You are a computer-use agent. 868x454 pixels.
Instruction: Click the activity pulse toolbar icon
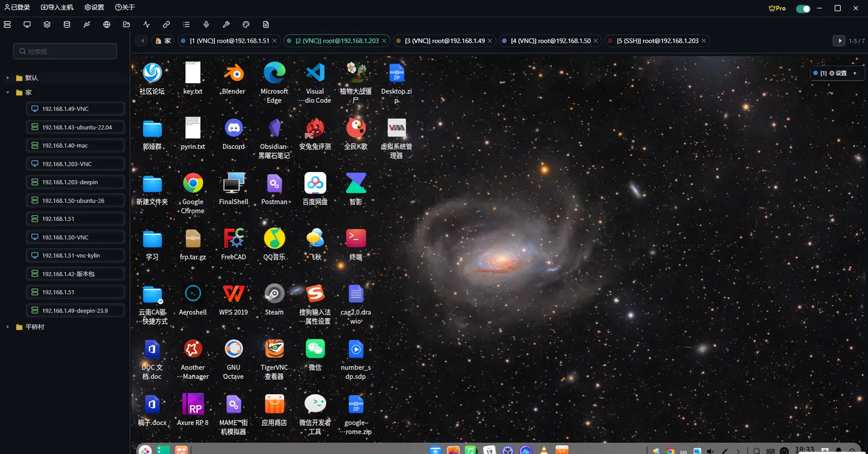tap(146, 25)
